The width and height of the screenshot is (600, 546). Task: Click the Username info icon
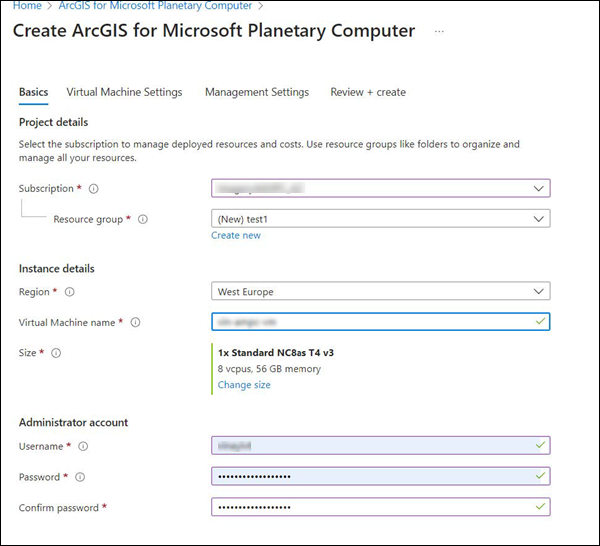83,446
